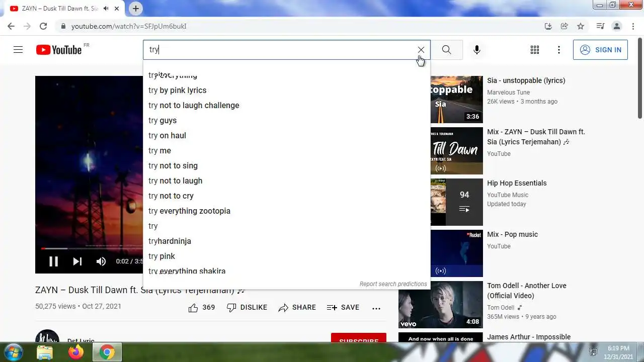
Task: Open James Arthur - Impossible video title
Action: tap(529, 337)
